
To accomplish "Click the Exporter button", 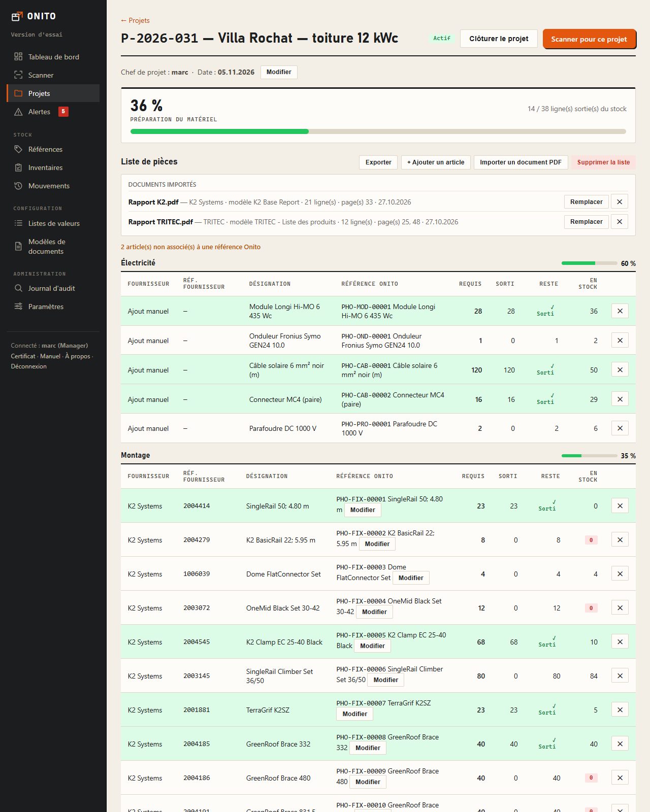I will pyautogui.click(x=378, y=162).
